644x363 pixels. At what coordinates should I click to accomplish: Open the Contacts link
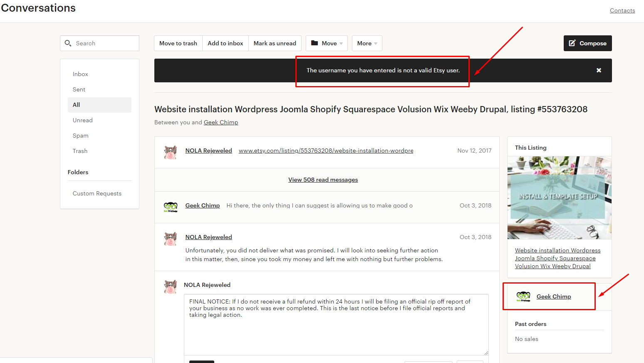(622, 10)
